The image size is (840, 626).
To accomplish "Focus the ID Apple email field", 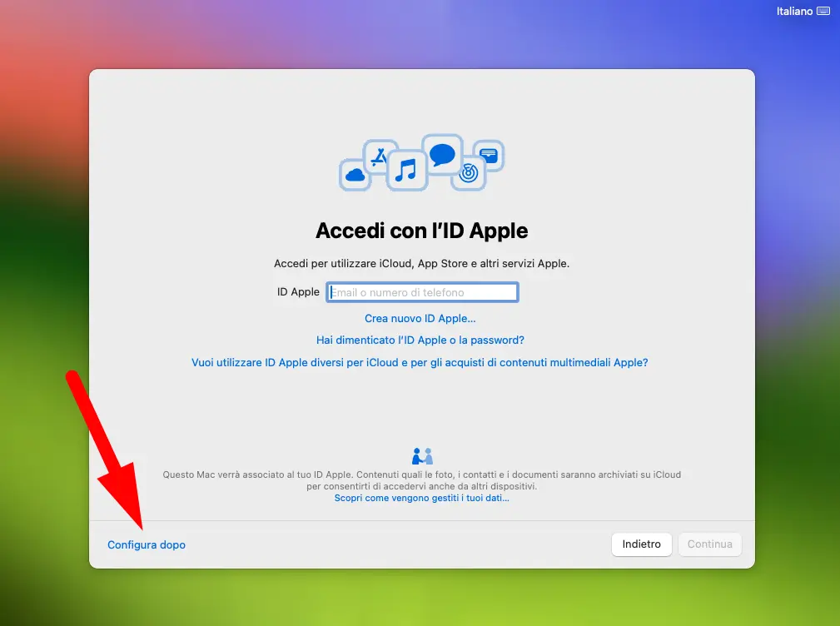I will coord(422,292).
